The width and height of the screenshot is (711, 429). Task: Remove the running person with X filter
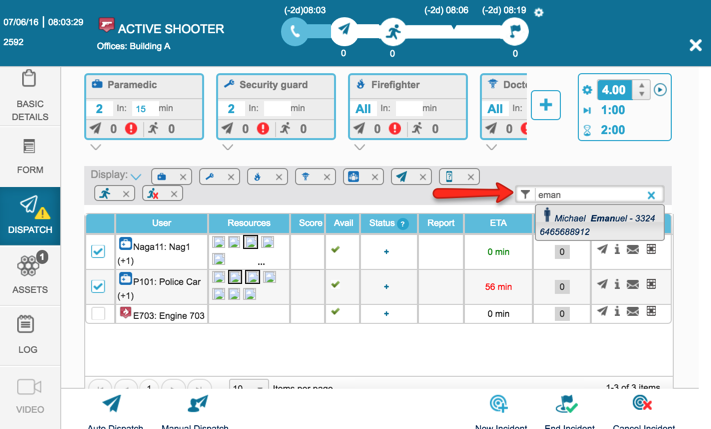[174, 194]
